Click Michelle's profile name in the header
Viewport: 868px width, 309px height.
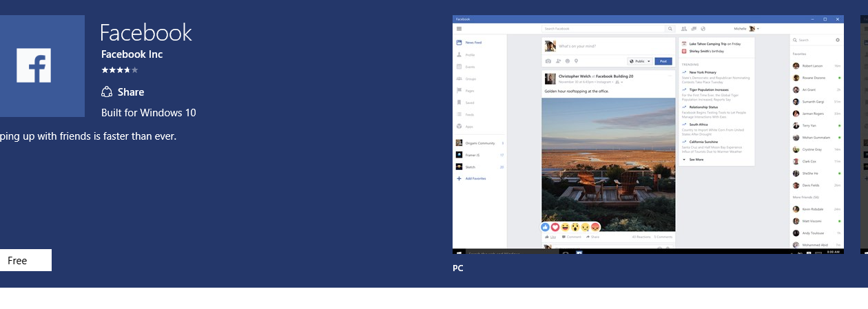coord(740,29)
